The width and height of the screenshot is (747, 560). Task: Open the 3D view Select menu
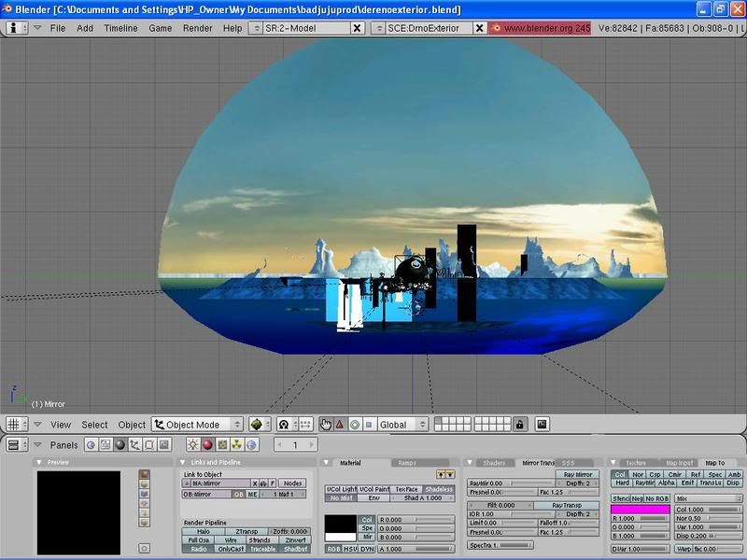94,425
